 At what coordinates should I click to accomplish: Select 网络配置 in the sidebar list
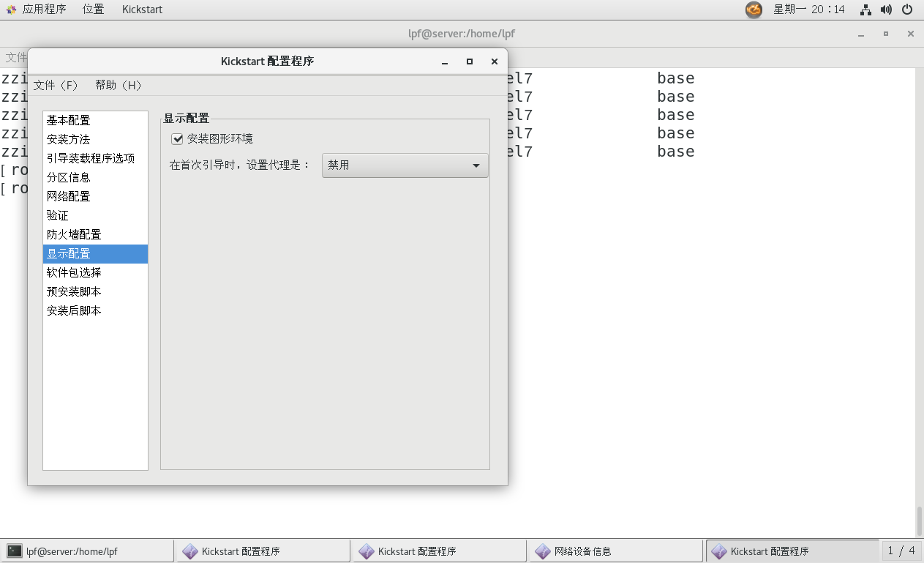coord(95,196)
